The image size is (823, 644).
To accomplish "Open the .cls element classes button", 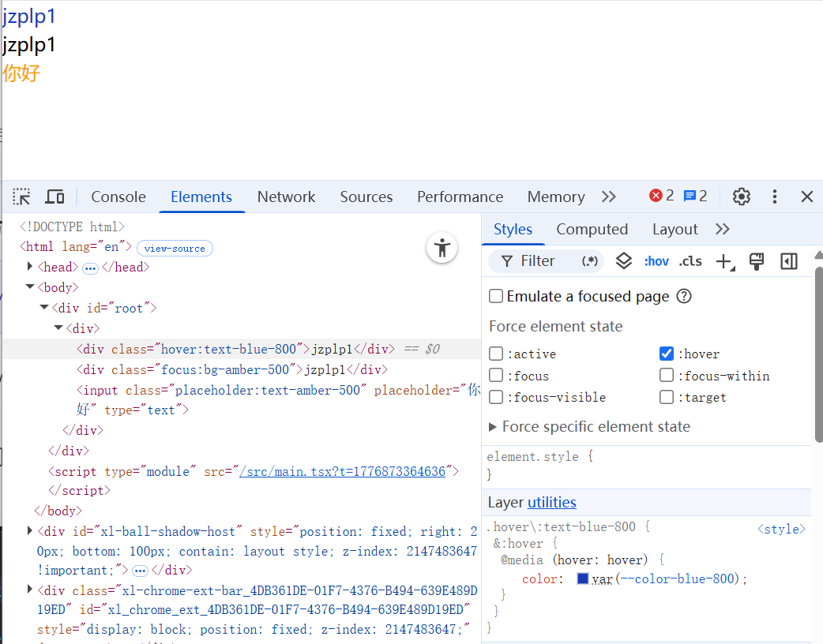I will point(690,261).
